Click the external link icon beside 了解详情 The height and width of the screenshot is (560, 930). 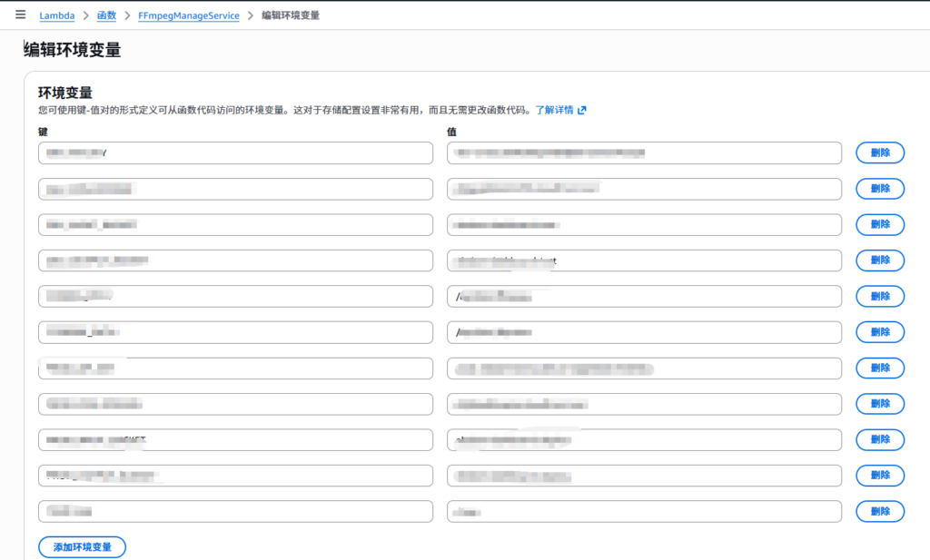coord(582,110)
